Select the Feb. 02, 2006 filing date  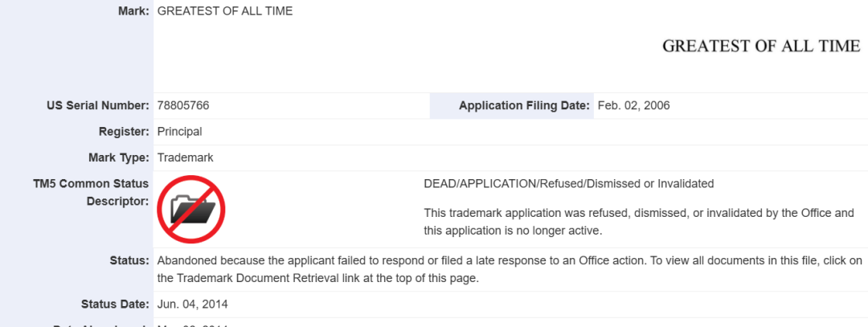(634, 105)
